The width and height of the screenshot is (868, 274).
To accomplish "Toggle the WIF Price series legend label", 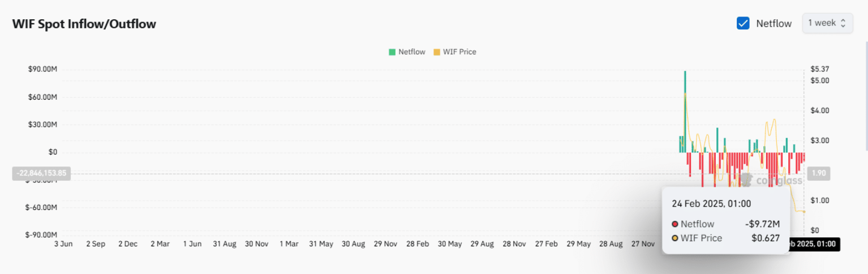I will [459, 52].
